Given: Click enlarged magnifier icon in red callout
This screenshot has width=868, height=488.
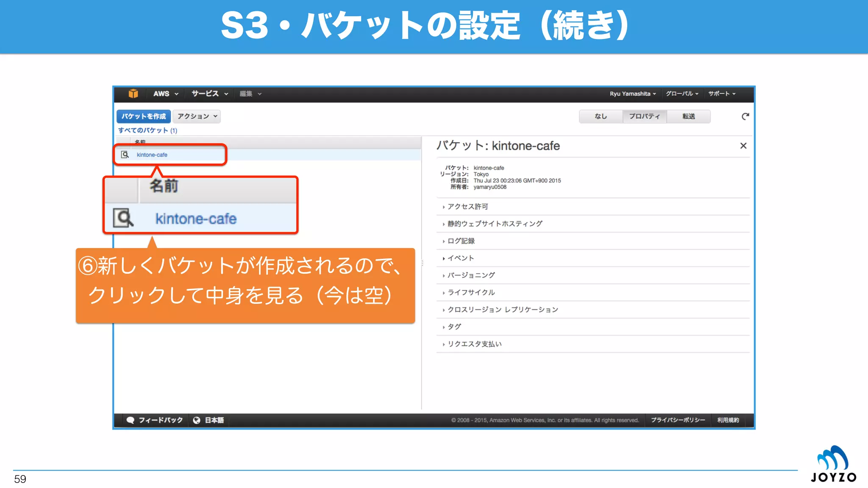Looking at the screenshot, I should pyautogui.click(x=123, y=218).
